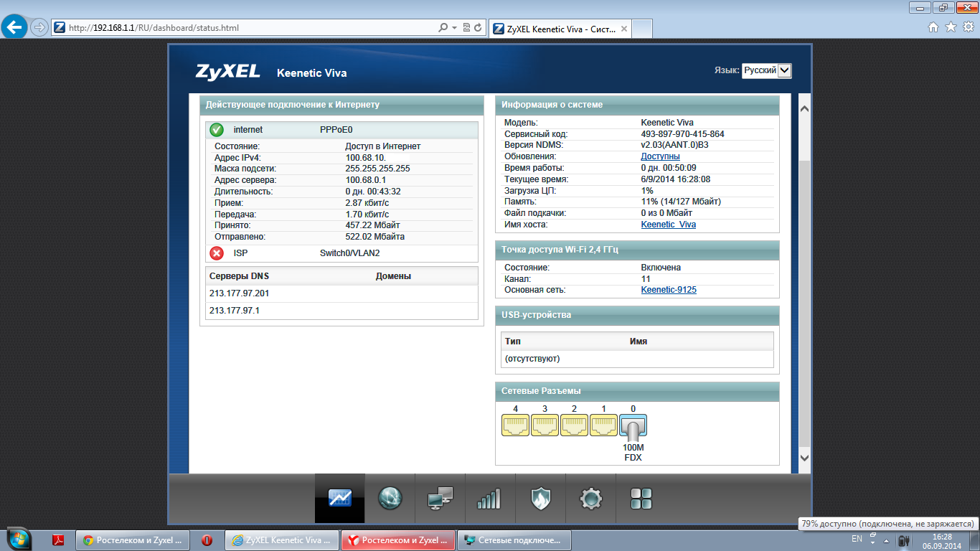This screenshot has width=980, height=551.
Task: Show hidden tray icons arrow
Action: click(886, 541)
